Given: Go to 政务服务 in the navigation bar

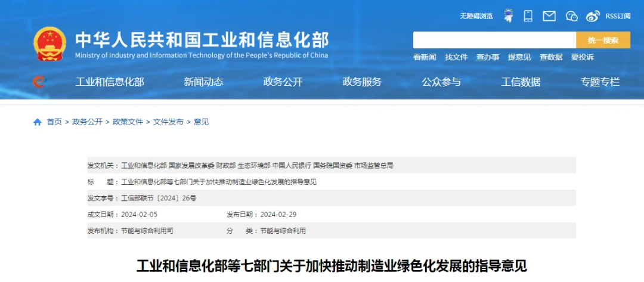Looking at the screenshot, I should coord(362,82).
